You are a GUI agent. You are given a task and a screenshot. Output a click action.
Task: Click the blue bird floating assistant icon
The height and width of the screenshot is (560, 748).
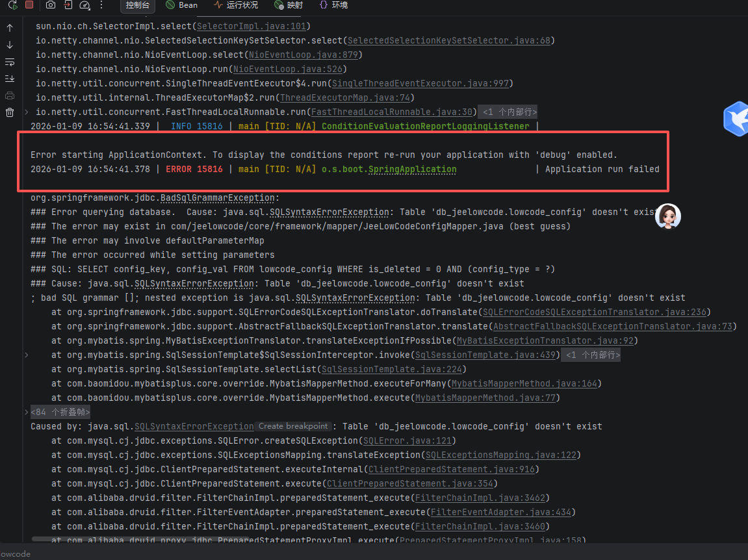pos(736,119)
